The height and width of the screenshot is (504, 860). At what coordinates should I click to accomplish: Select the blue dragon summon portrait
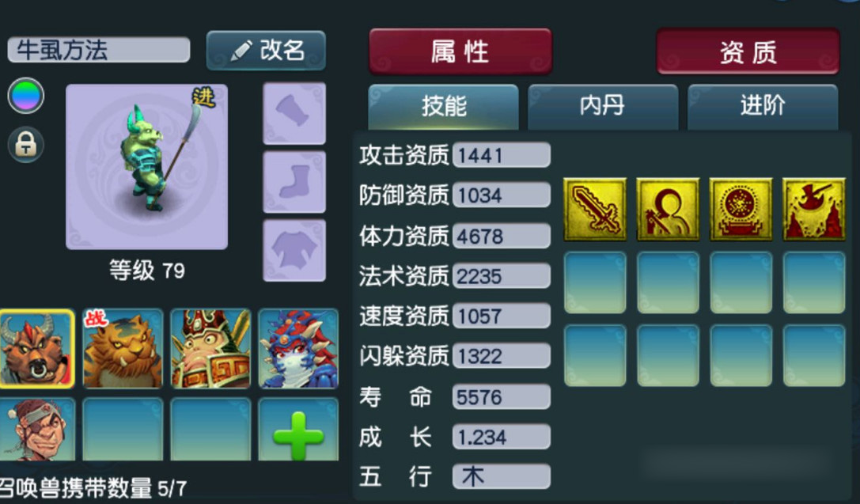(298, 349)
